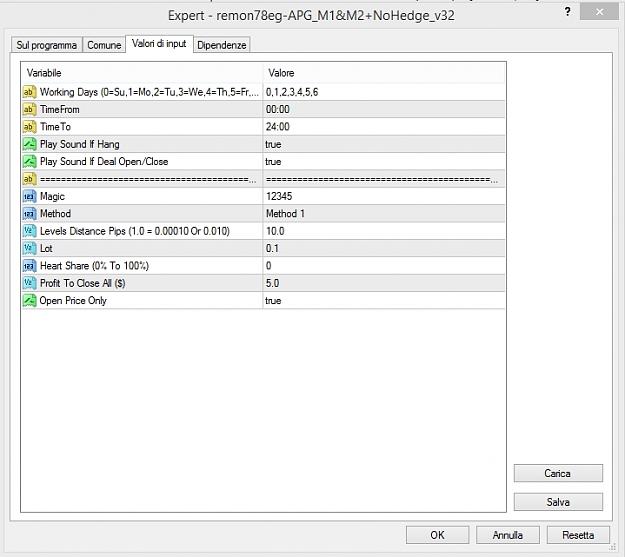
Task: Open the Dipendenze tab
Action: click(x=222, y=45)
